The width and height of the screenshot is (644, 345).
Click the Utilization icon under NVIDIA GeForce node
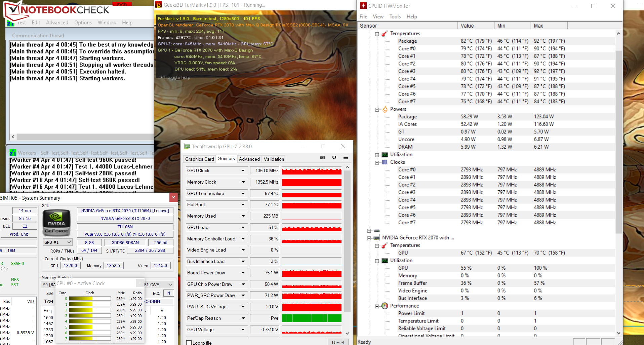tap(385, 260)
